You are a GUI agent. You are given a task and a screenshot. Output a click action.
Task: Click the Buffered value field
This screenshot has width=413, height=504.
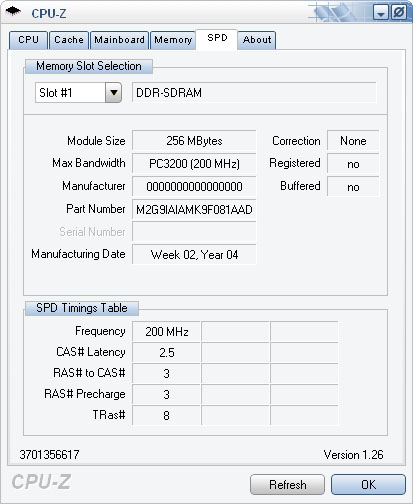point(353,186)
